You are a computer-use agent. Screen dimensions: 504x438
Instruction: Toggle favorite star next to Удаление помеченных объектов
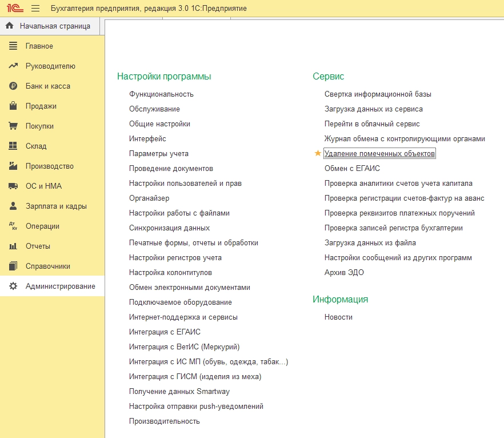[318, 153]
